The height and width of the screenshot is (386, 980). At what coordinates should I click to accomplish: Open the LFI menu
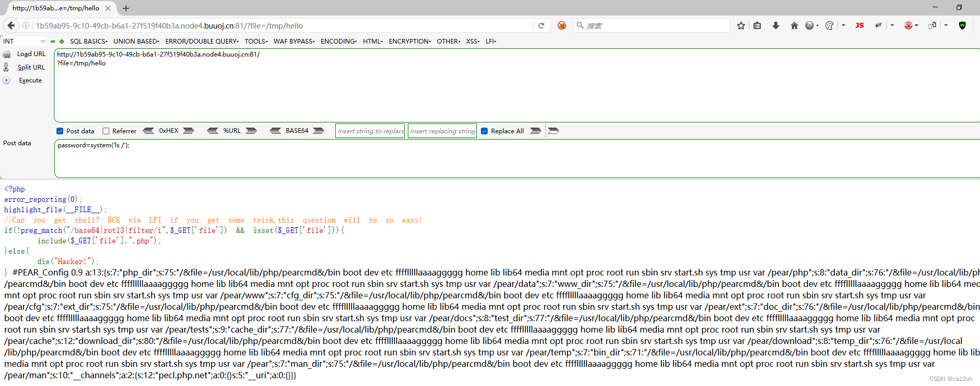click(x=491, y=42)
